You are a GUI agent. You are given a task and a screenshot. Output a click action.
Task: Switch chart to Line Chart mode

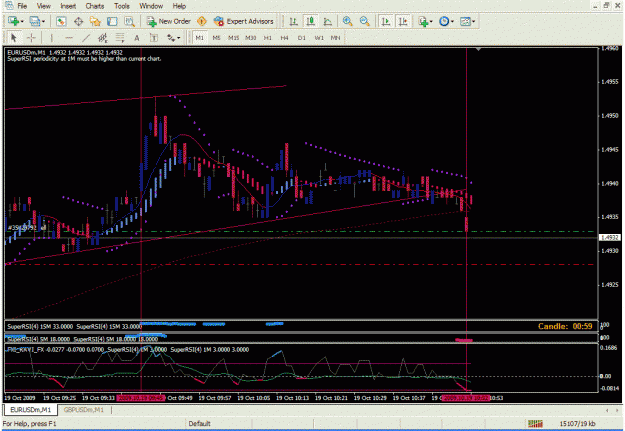328,21
